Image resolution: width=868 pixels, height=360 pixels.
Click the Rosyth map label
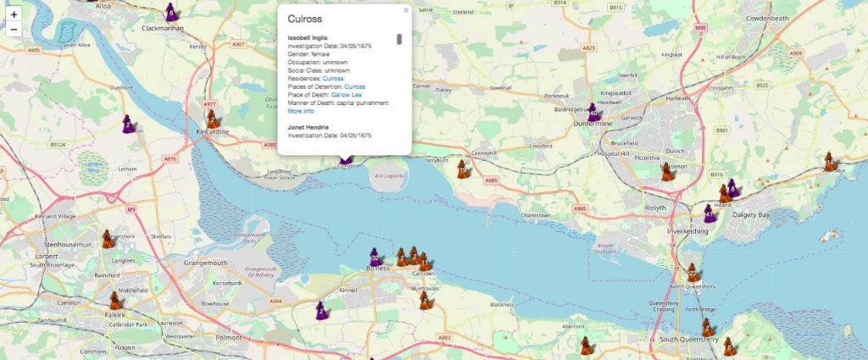tap(655, 208)
